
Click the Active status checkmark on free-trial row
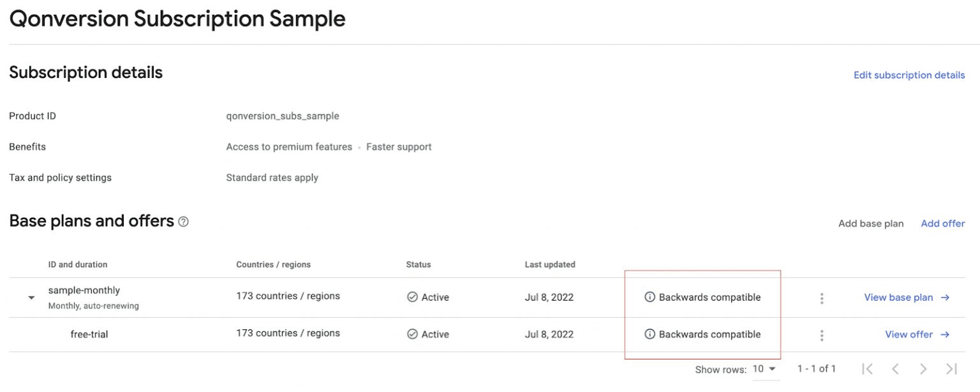pyautogui.click(x=412, y=334)
